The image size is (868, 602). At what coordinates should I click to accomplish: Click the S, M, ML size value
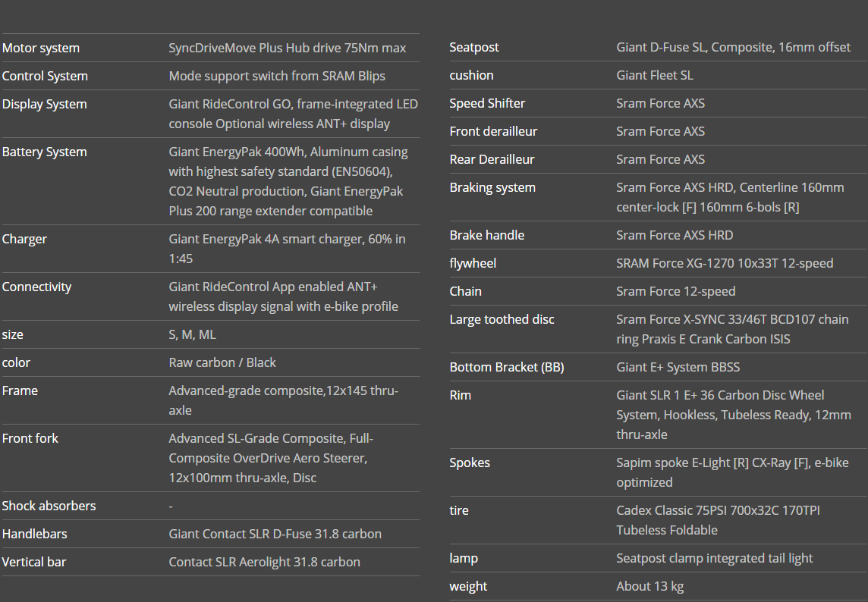click(192, 335)
